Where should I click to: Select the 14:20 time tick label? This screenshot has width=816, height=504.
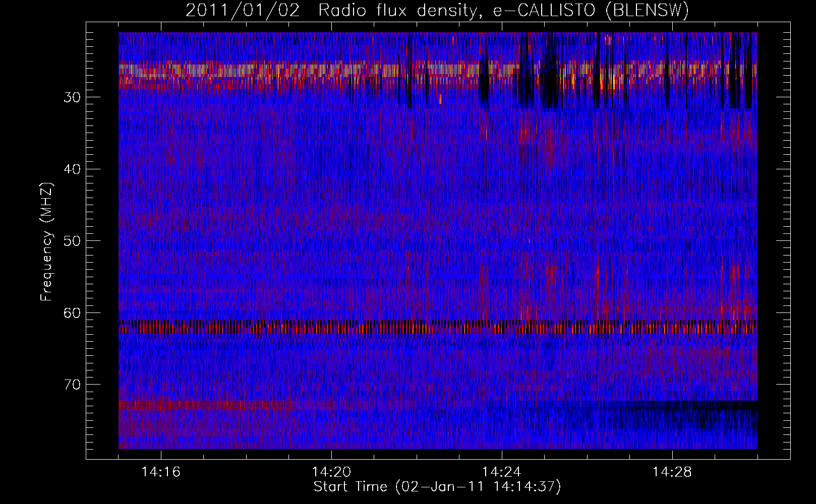pos(332,472)
